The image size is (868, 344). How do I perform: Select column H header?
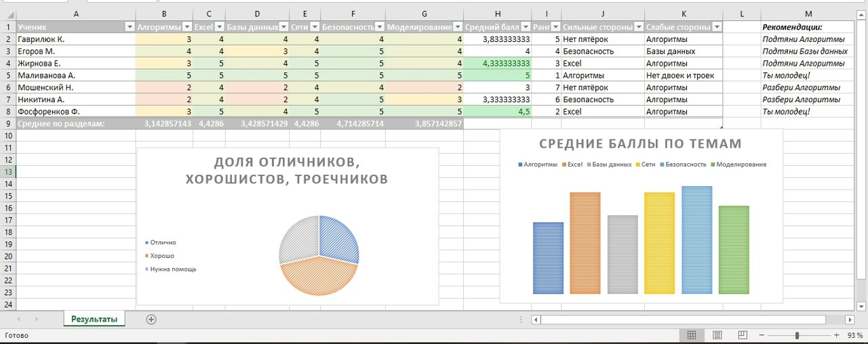(x=498, y=14)
